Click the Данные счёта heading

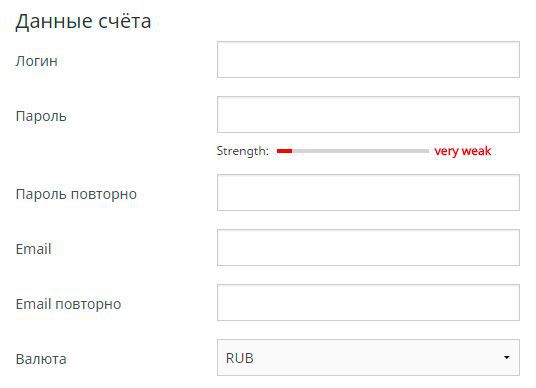coord(83,21)
